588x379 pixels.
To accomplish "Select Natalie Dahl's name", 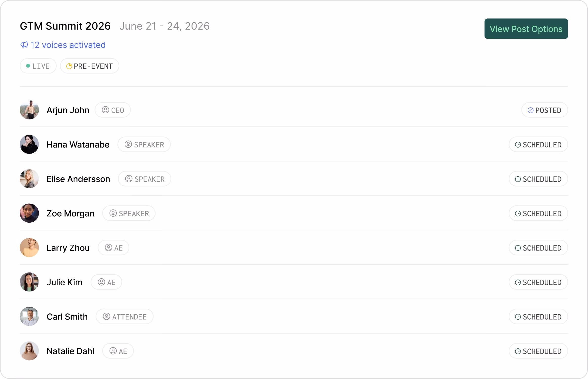I will [70, 351].
